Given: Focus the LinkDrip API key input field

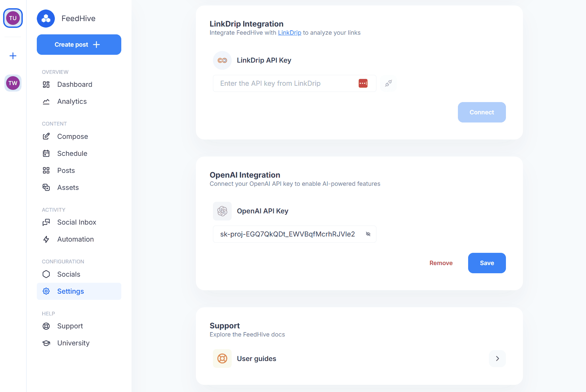Looking at the screenshot, I should [x=295, y=83].
